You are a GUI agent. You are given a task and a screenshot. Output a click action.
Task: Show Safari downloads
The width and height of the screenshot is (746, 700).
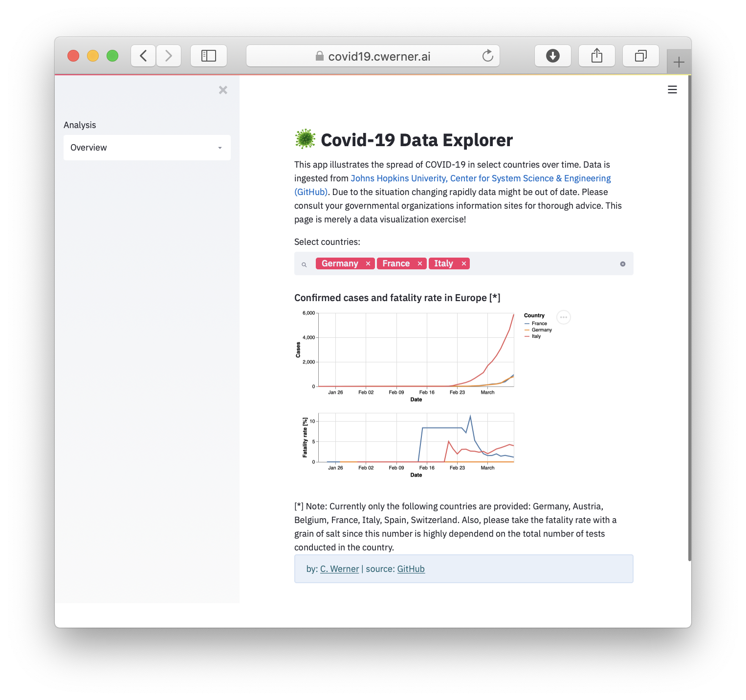click(x=552, y=56)
